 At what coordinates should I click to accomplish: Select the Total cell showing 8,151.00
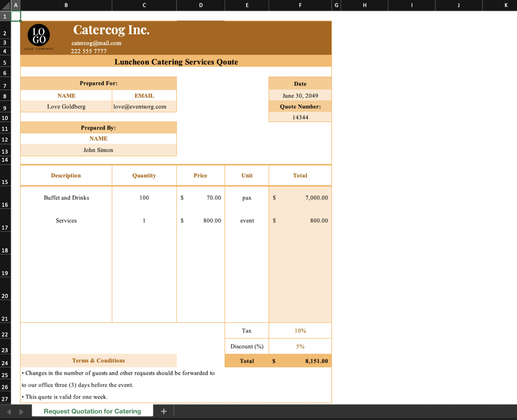(x=300, y=361)
